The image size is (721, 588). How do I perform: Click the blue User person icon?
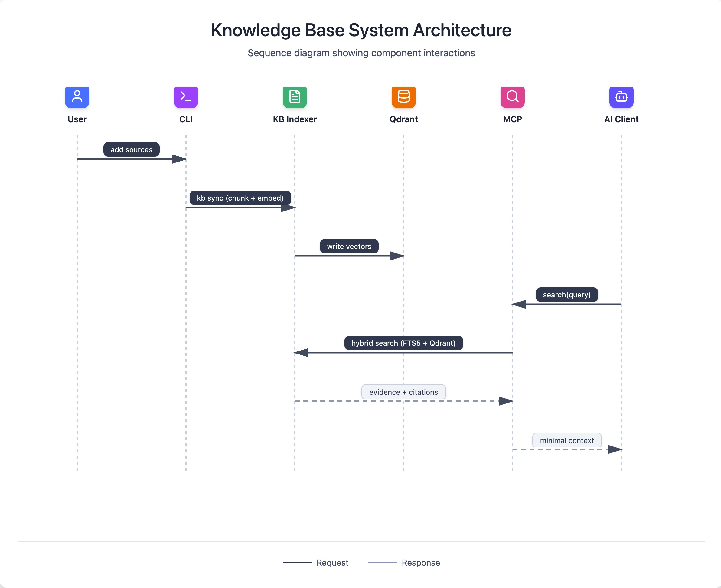click(77, 97)
